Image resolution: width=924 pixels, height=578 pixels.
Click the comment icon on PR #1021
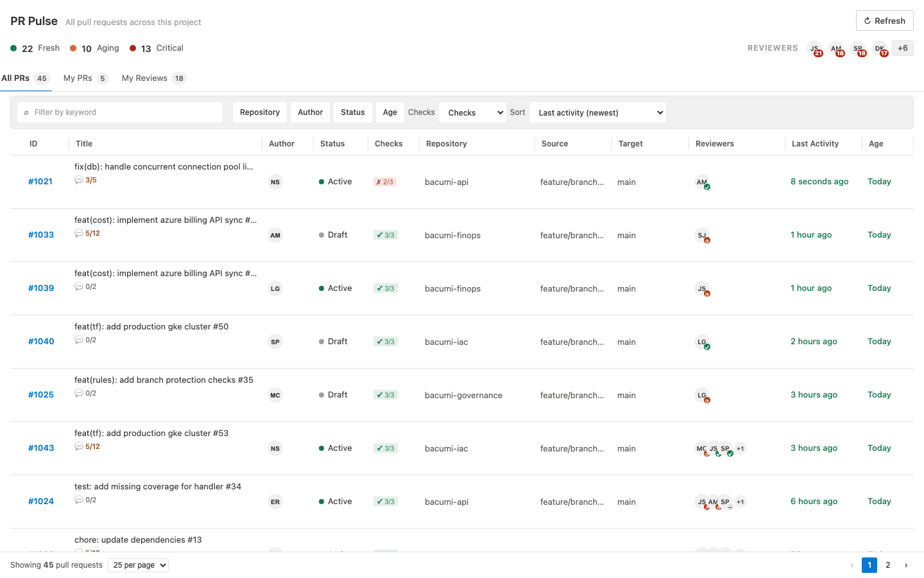[79, 180]
